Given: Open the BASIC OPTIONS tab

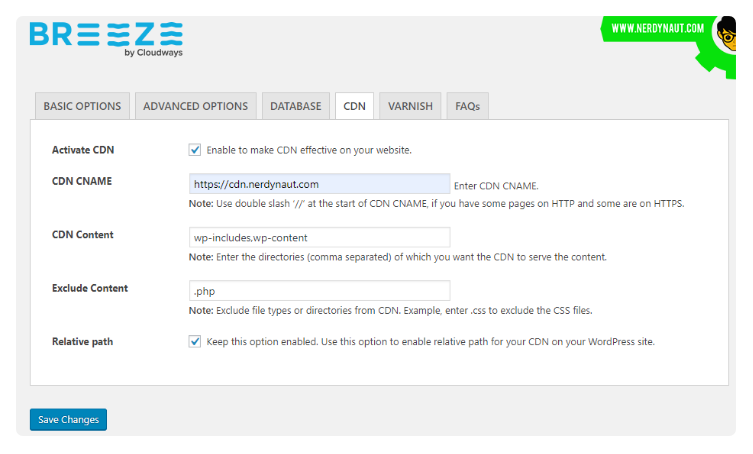Looking at the screenshot, I should click(82, 106).
